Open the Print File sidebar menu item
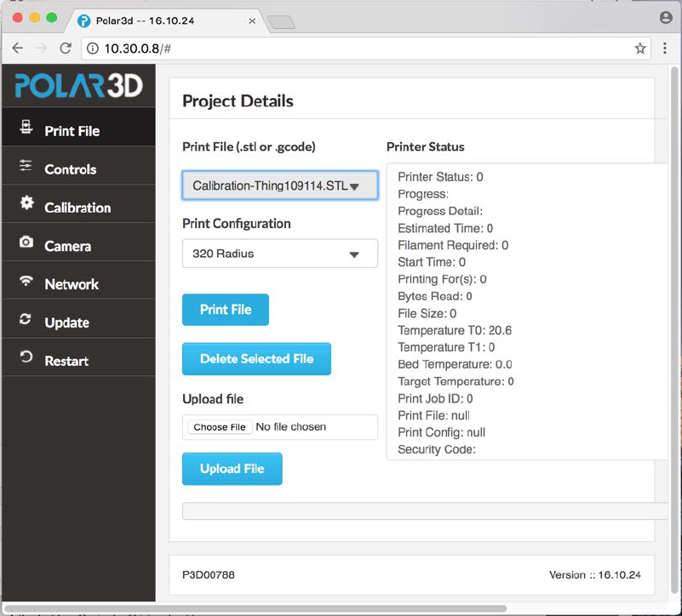 [78, 127]
